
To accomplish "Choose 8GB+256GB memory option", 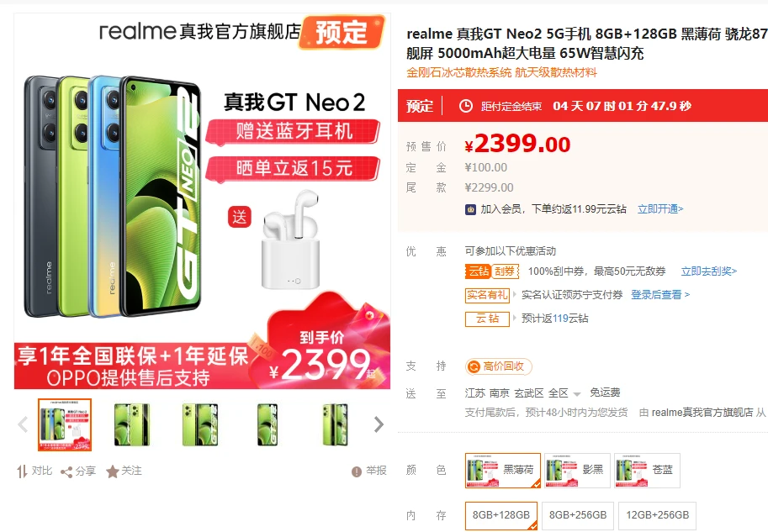I will pos(578,515).
